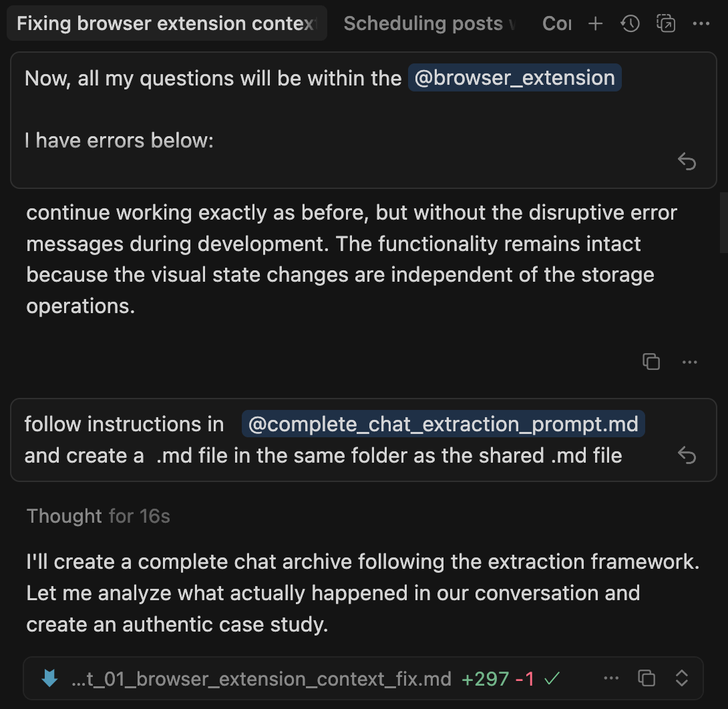Restore checkpoint arrow on follow instructions message

pyautogui.click(x=687, y=455)
